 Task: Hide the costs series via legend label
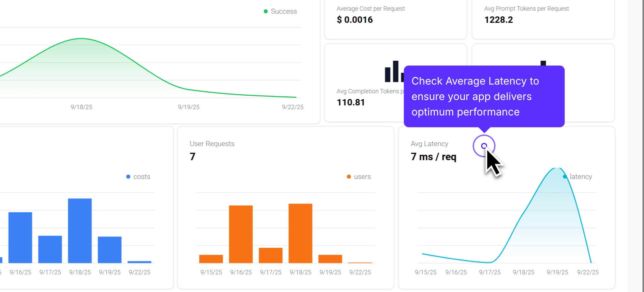click(142, 177)
